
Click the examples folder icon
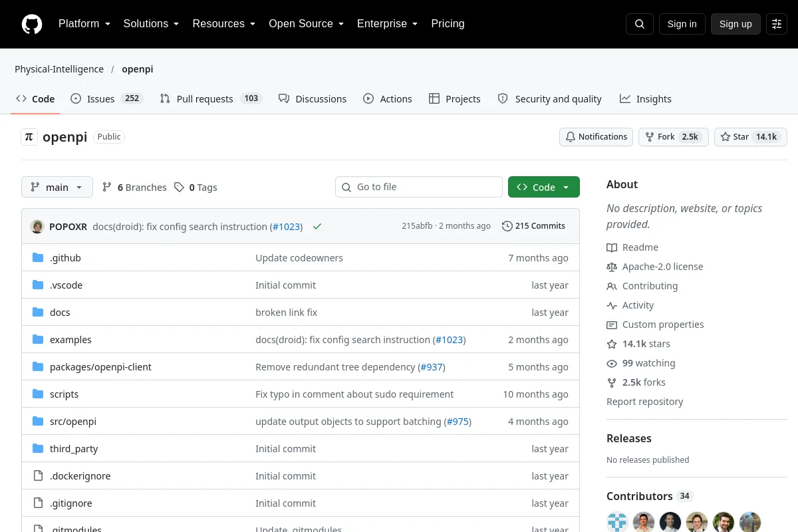[38, 340]
